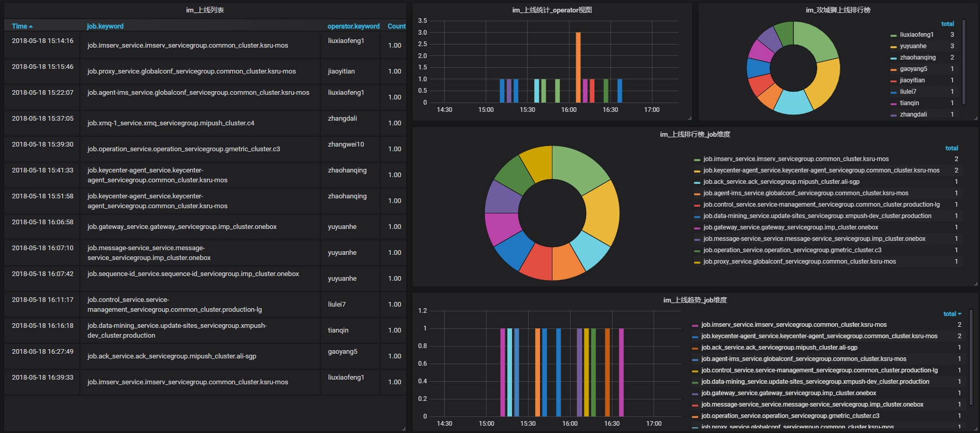The width and height of the screenshot is (980, 433).
Task: Toggle job.message-service legend entry in 上线趋势 panel
Action: (812, 405)
